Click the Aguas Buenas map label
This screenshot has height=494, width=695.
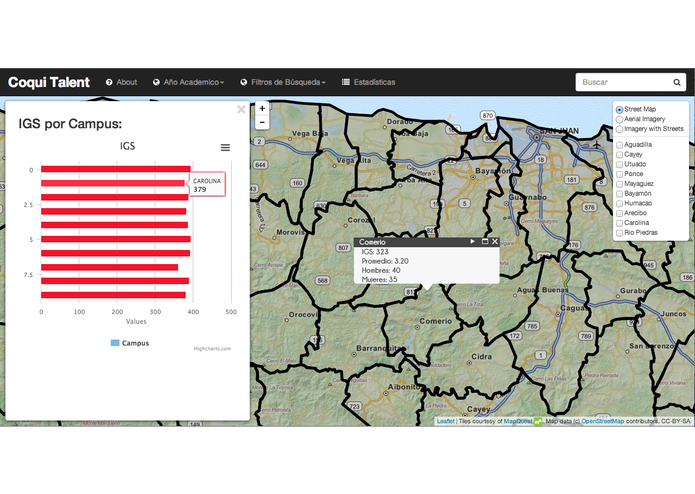[543, 290]
